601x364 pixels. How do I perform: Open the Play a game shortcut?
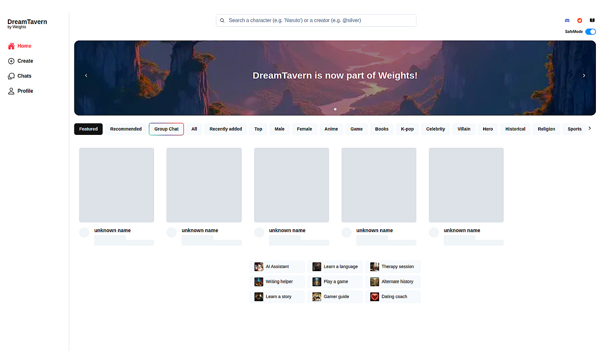click(335, 282)
